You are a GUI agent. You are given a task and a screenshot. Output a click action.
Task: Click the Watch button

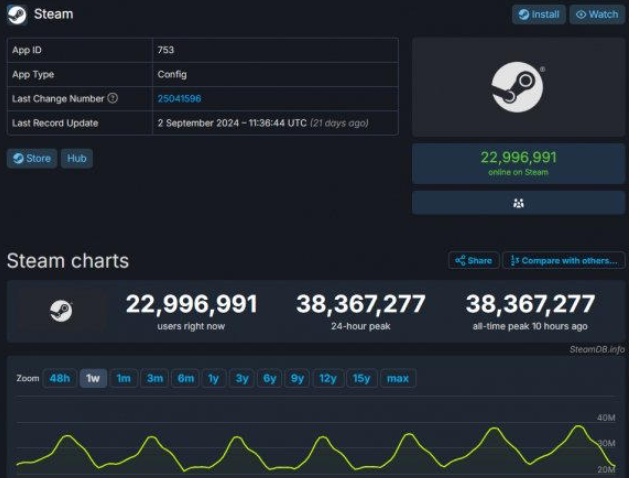click(597, 14)
